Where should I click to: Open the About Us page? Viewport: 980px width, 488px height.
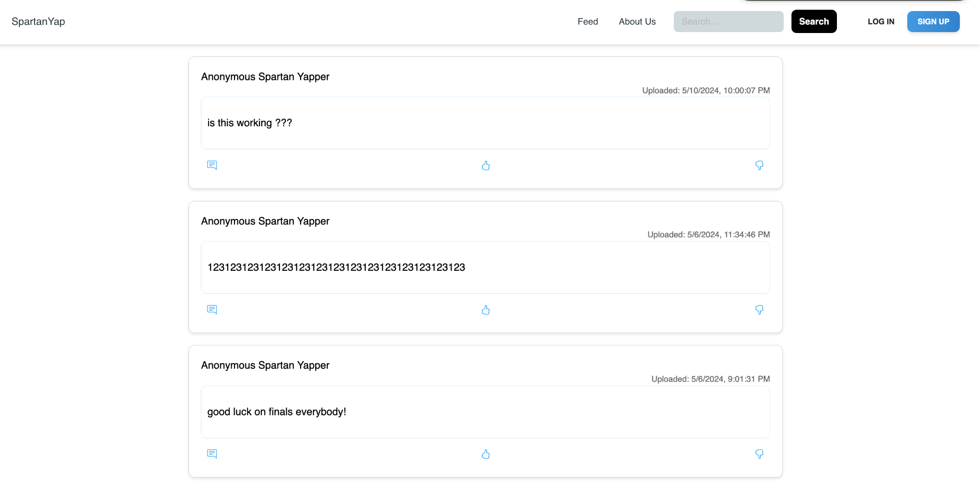(637, 22)
